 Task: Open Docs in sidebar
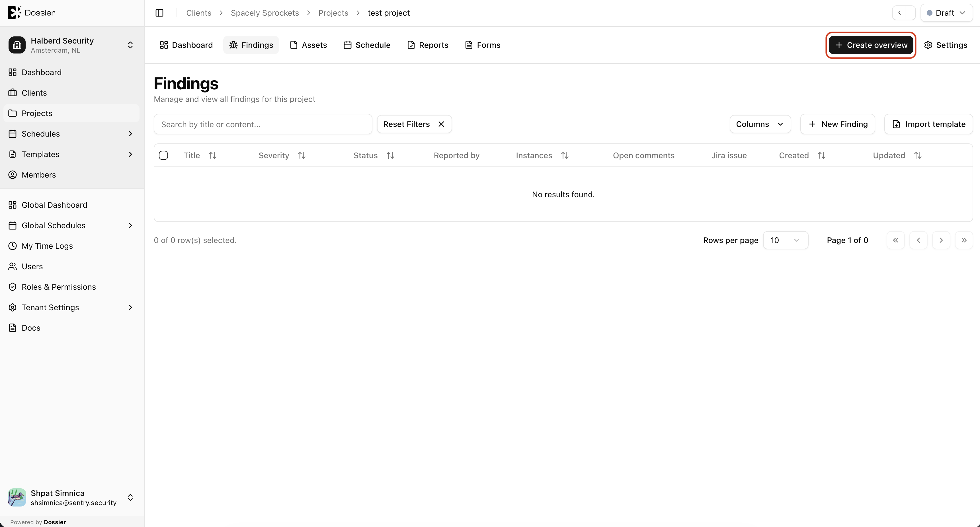71,328
